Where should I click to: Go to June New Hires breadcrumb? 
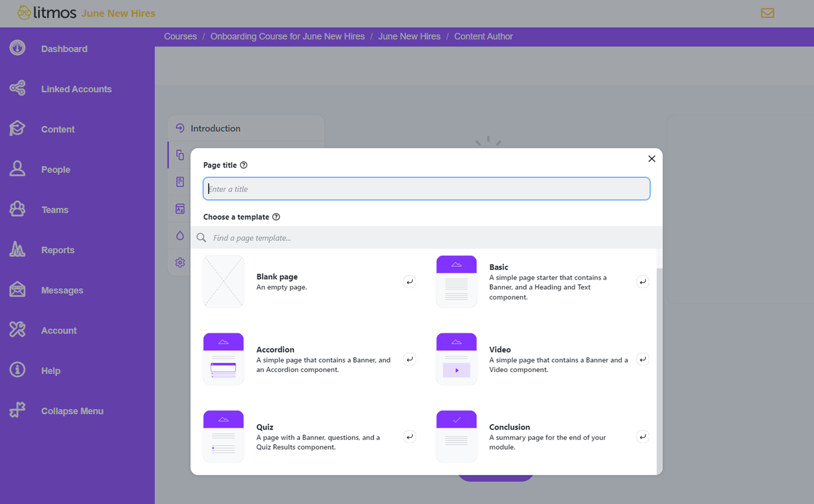pyautogui.click(x=409, y=36)
